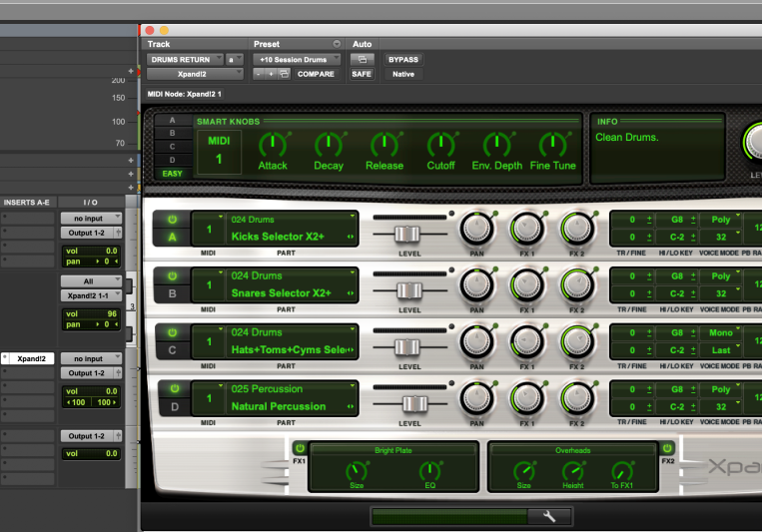Click the preset settings copy icon
Image resolution: width=762 pixels, height=532 pixels.
coord(285,74)
